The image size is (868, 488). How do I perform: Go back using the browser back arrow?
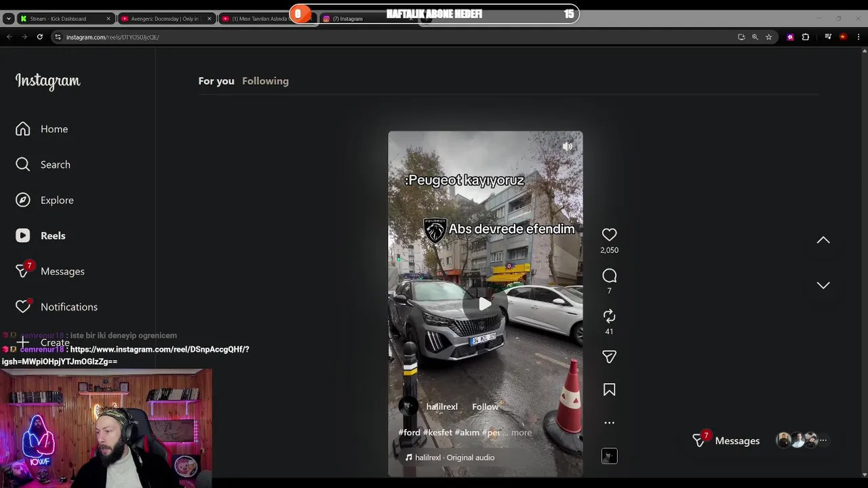click(x=9, y=37)
